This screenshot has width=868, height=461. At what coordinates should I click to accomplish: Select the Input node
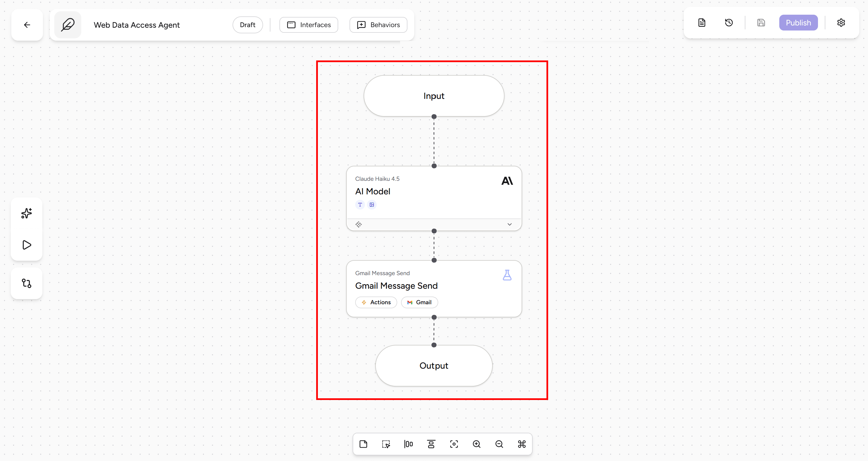pos(434,96)
